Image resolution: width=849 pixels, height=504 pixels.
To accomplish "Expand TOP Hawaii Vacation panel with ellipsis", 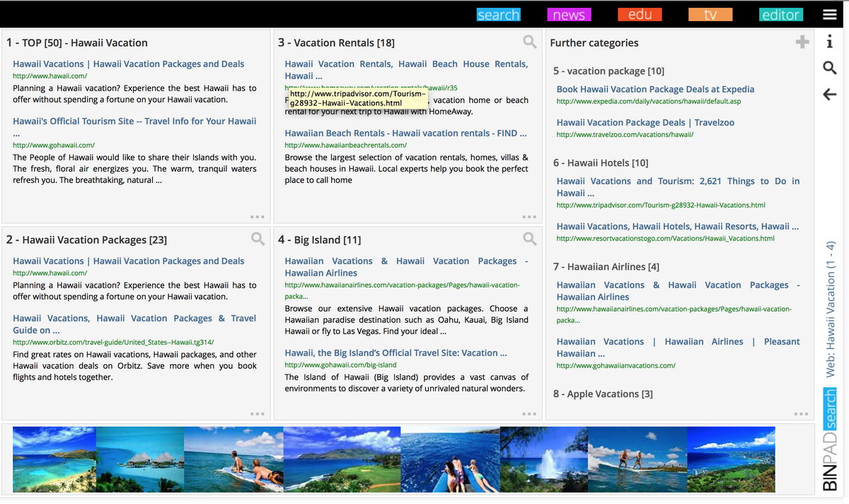I will pyautogui.click(x=258, y=216).
